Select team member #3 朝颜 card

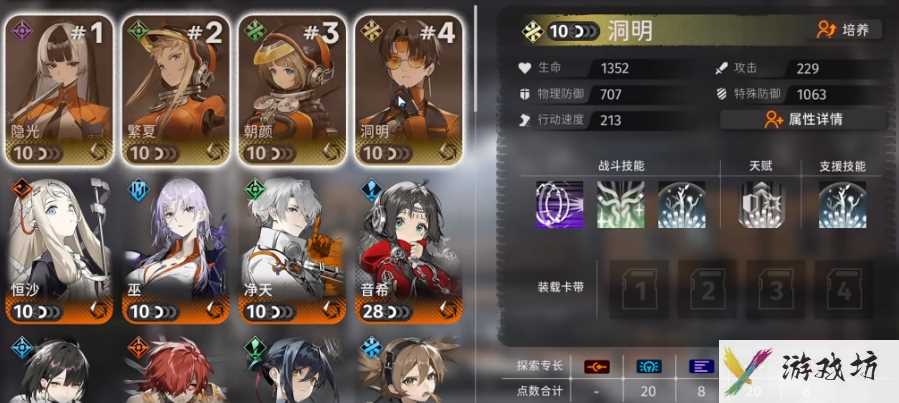pos(292,91)
